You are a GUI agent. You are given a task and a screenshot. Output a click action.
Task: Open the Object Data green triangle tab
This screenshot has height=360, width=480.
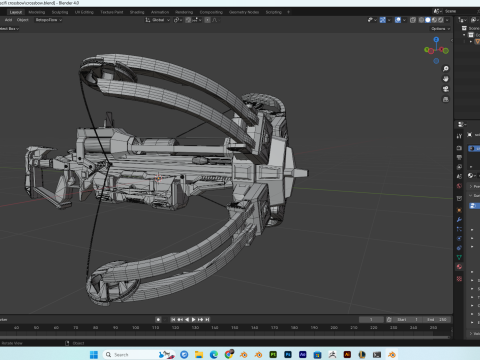coord(459,257)
